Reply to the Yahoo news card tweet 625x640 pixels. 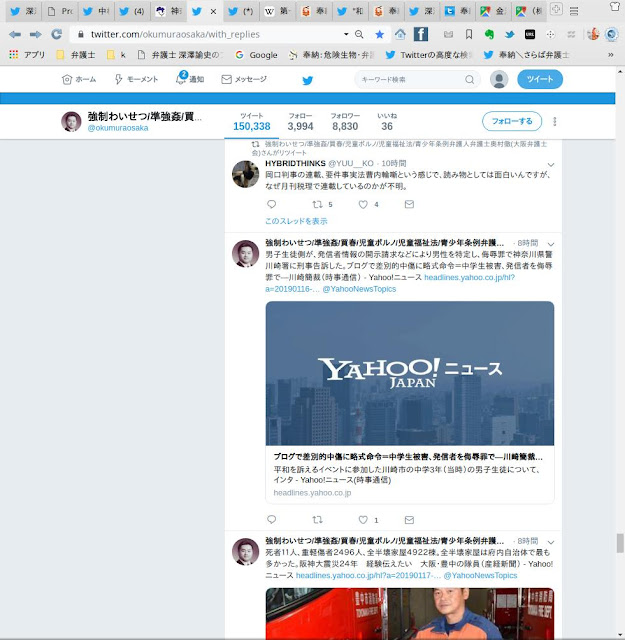pyautogui.click(x=271, y=520)
